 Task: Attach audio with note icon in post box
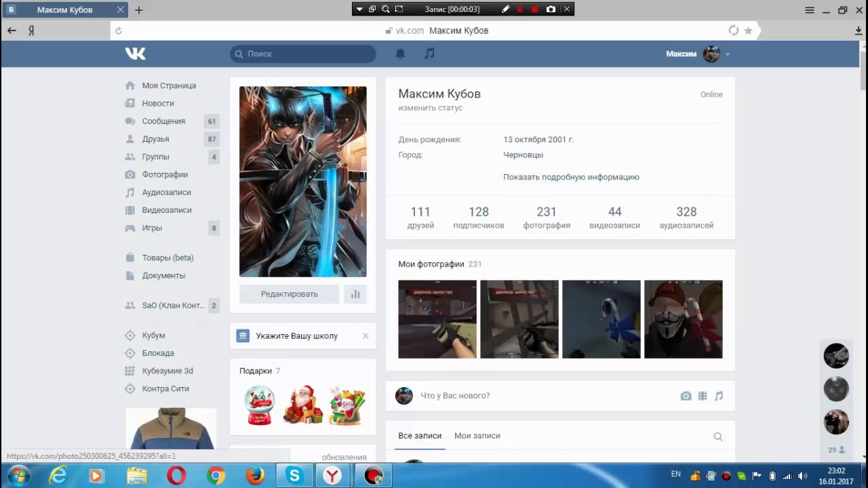point(719,396)
